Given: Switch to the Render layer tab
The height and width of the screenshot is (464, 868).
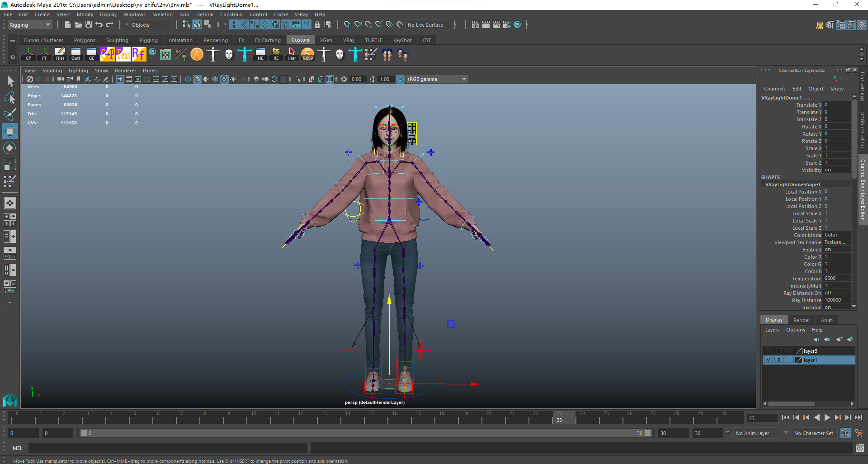Looking at the screenshot, I should click(802, 320).
